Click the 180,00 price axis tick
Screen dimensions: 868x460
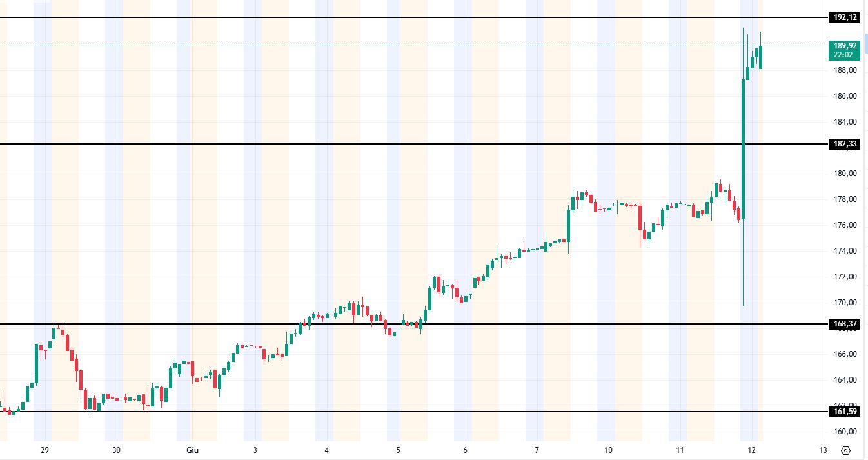point(845,174)
